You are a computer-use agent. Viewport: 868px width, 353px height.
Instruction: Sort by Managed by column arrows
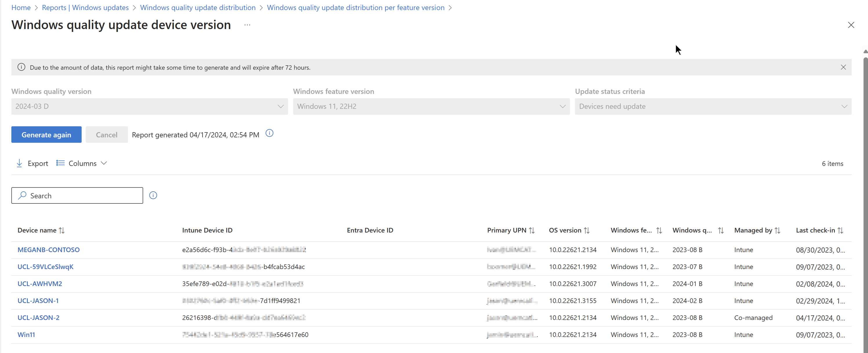[x=777, y=230]
